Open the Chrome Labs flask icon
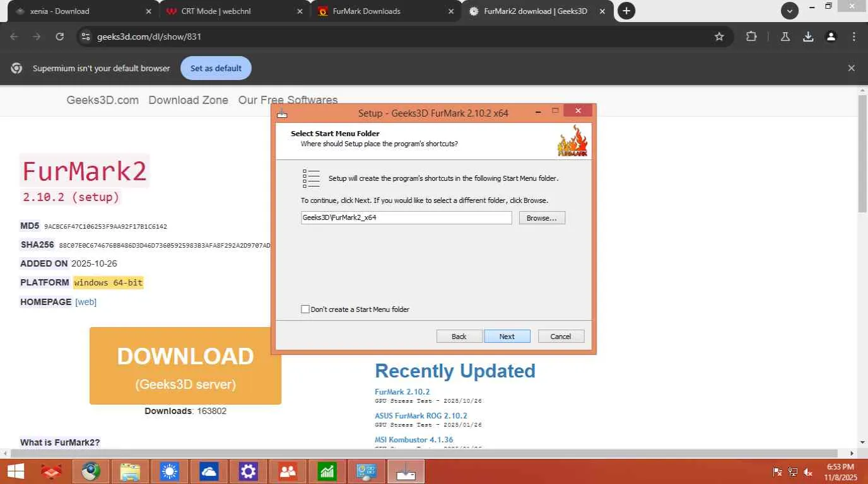 point(785,37)
